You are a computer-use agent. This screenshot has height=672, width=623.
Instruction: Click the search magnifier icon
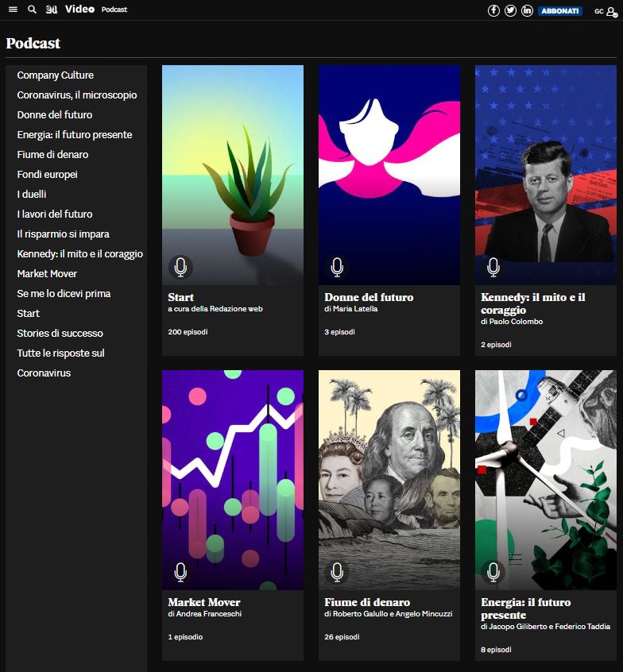pyautogui.click(x=32, y=10)
